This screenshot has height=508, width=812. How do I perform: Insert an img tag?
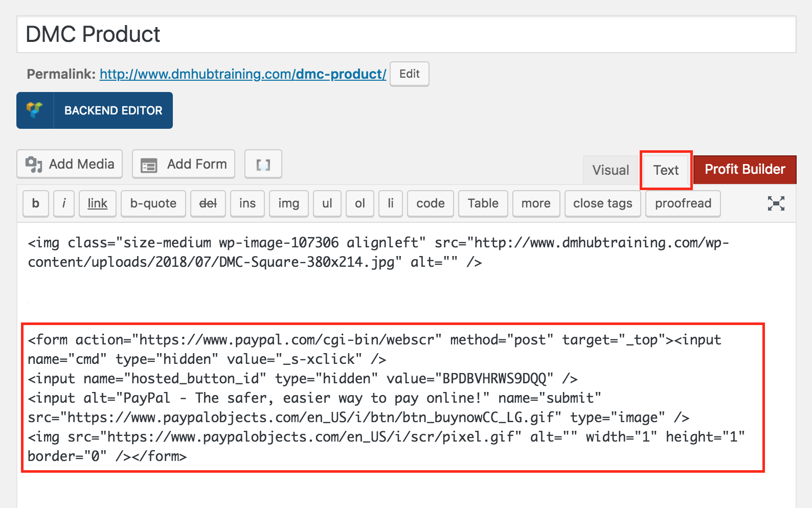[x=289, y=203]
